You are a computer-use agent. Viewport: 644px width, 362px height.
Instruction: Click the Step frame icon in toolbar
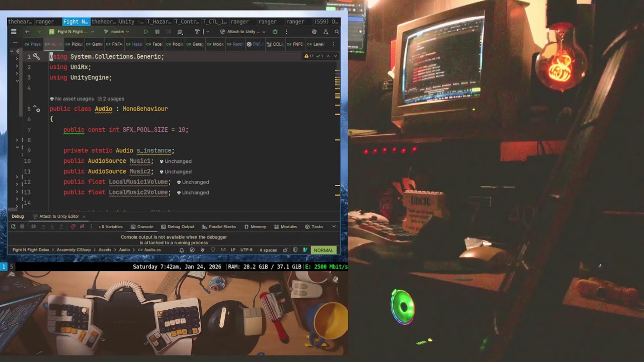tap(169, 32)
